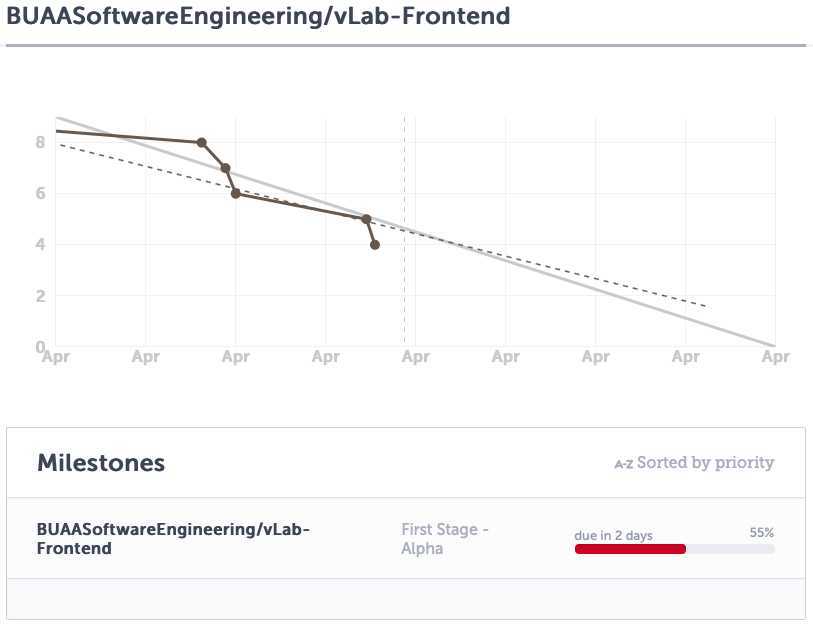Open the BUAASoftwareEngineering/vLab-Frontend page title

tap(258, 17)
